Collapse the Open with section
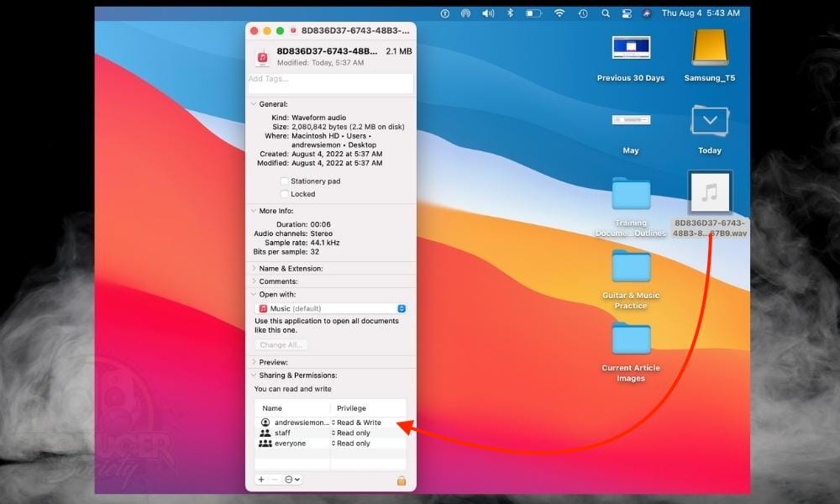The image size is (840, 504). (254, 294)
